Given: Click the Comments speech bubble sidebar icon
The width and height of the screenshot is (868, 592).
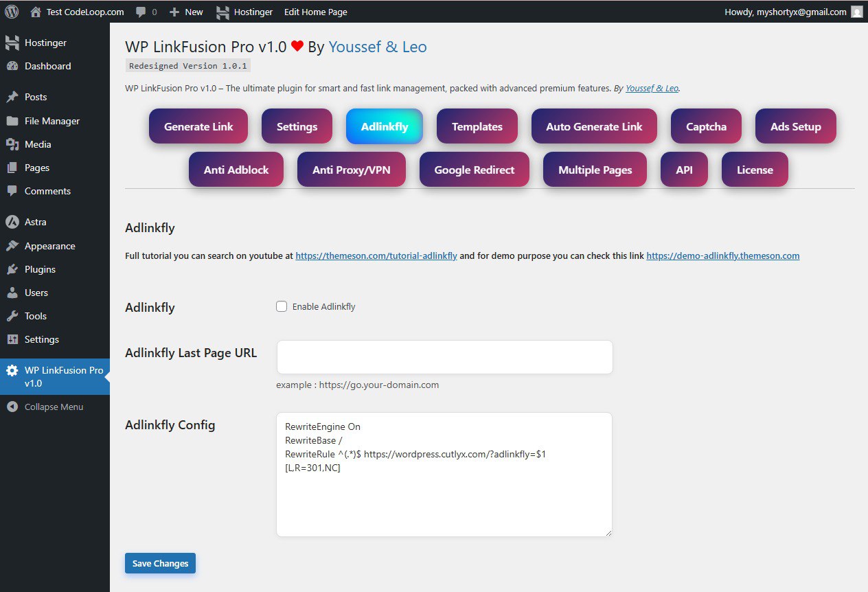Looking at the screenshot, I should pos(12,191).
